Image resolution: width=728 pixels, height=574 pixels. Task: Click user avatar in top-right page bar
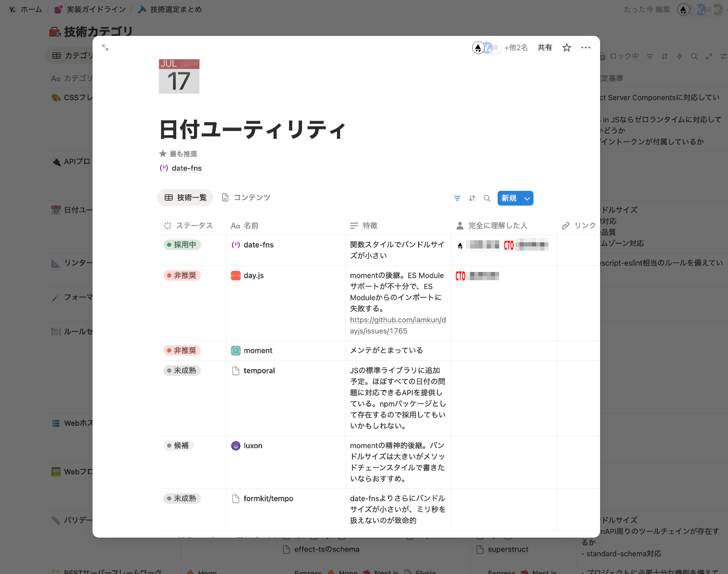tap(684, 9)
